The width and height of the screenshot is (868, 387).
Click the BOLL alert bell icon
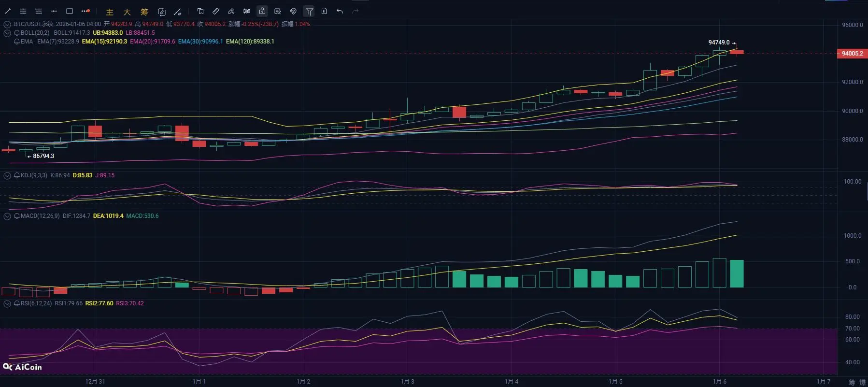tap(17, 33)
